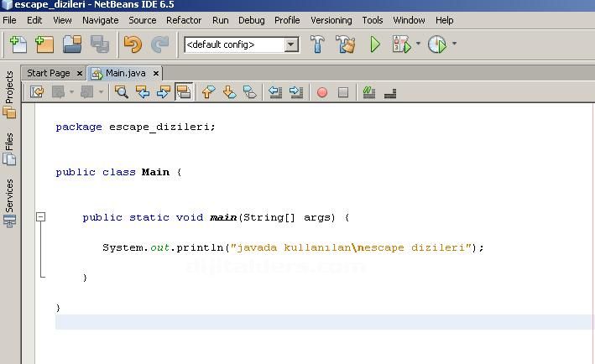Switch to the Start Page tab
595x364 pixels.
click(x=48, y=73)
